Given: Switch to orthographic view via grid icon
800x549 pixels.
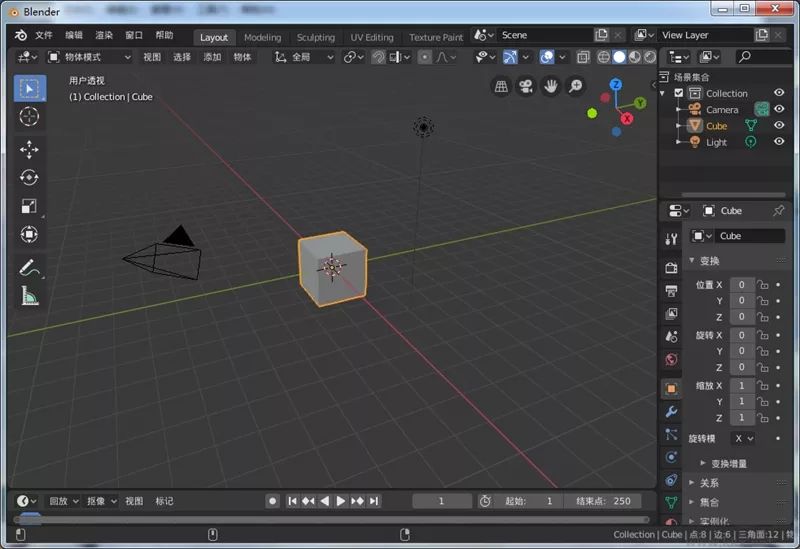Looking at the screenshot, I should pos(501,87).
